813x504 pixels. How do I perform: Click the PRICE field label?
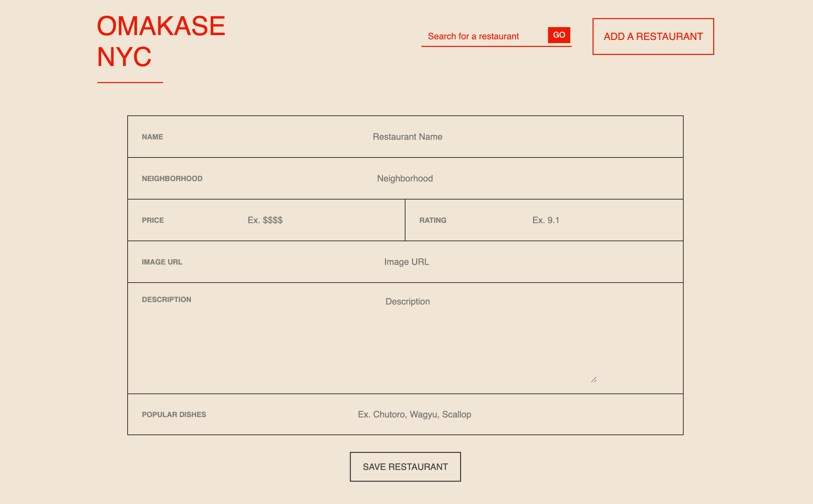153,220
